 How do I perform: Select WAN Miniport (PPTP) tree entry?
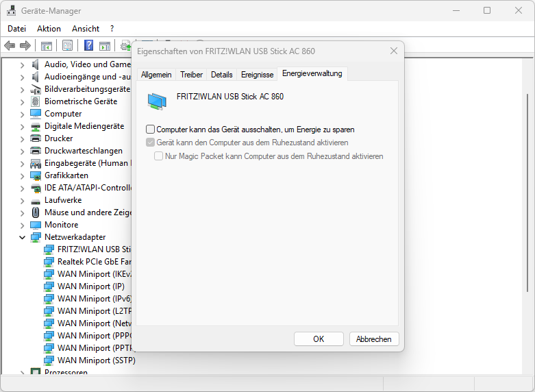pos(94,348)
